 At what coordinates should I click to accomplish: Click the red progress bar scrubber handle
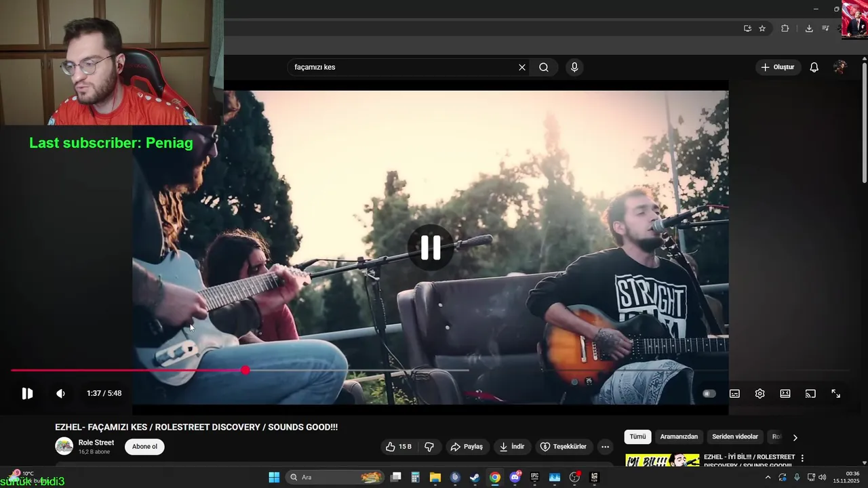click(245, 370)
